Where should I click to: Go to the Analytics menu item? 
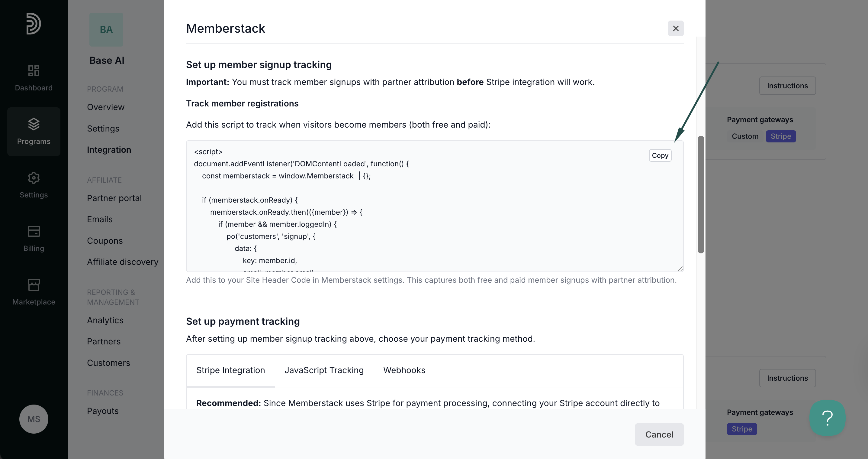pyautogui.click(x=105, y=320)
